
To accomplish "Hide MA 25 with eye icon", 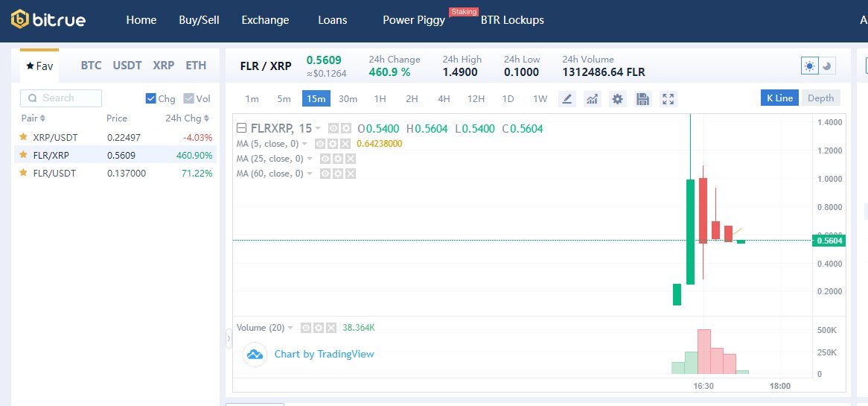I will [325, 159].
